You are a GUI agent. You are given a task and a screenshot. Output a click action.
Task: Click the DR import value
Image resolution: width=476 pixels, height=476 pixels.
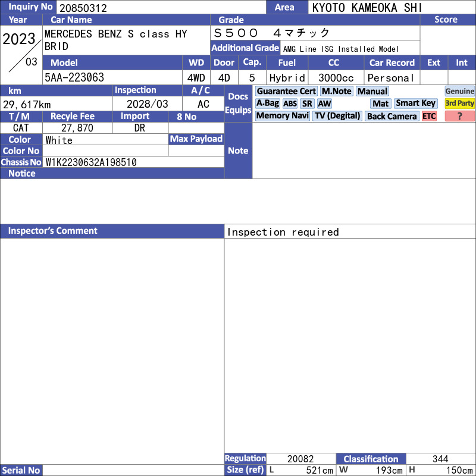[x=140, y=128]
